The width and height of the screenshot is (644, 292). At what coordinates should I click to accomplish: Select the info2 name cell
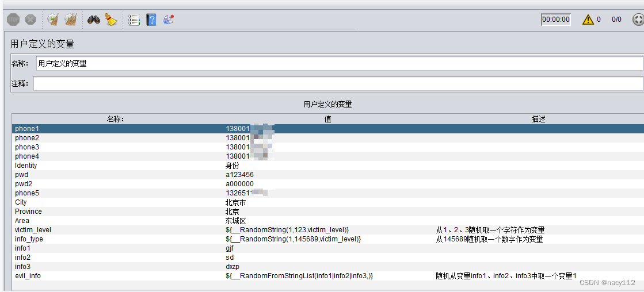click(x=117, y=258)
